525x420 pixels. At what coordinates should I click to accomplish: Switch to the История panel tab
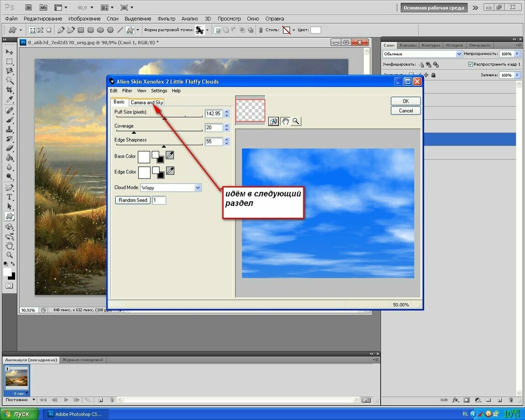point(454,45)
